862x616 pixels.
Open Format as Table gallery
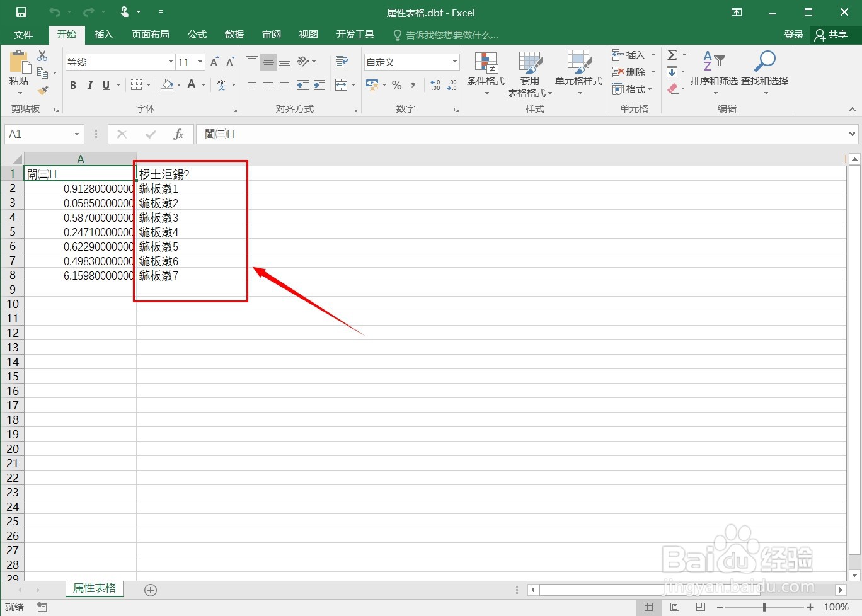coord(530,74)
